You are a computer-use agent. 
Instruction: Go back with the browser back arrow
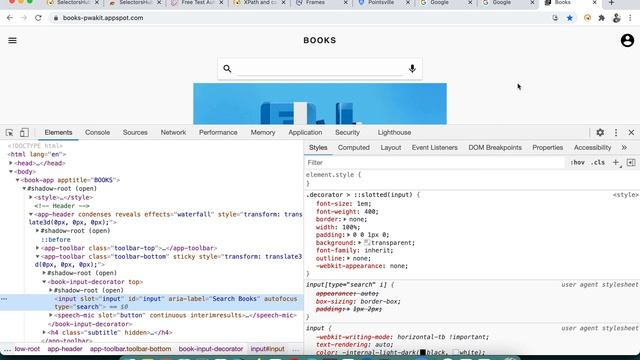click(9, 18)
